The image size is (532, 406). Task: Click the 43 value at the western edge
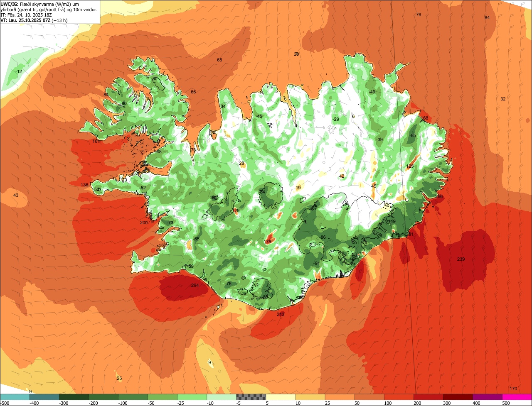point(16,195)
